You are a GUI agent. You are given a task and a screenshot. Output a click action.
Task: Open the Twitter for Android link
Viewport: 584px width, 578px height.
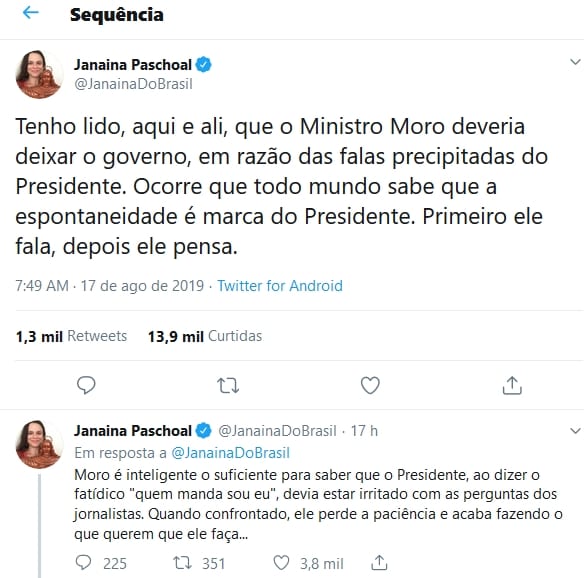coord(280,286)
